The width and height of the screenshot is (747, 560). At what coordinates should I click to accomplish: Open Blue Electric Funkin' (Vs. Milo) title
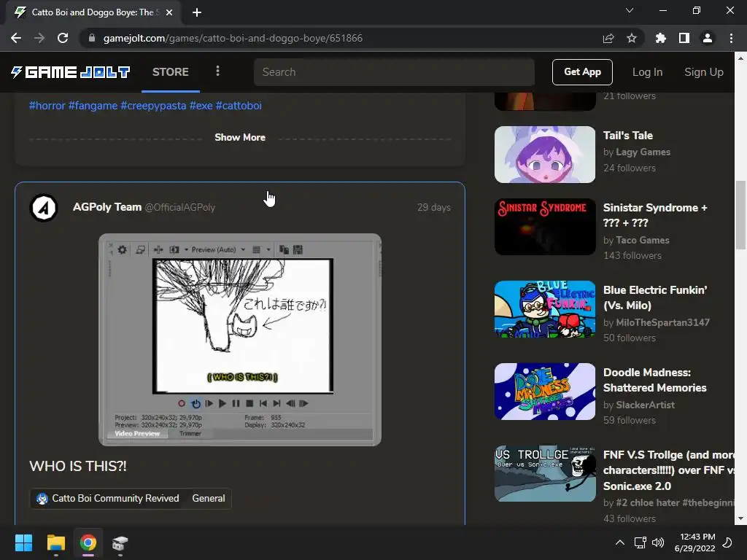655,297
